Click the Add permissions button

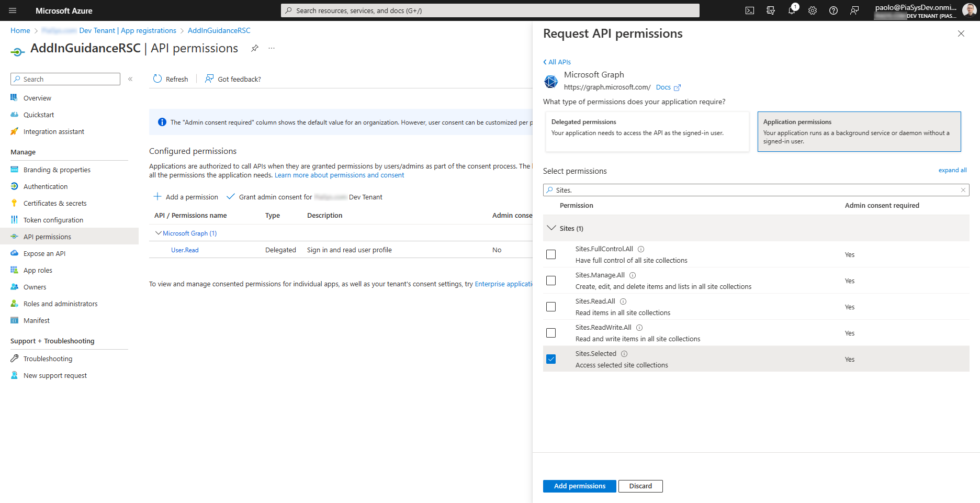click(x=579, y=486)
